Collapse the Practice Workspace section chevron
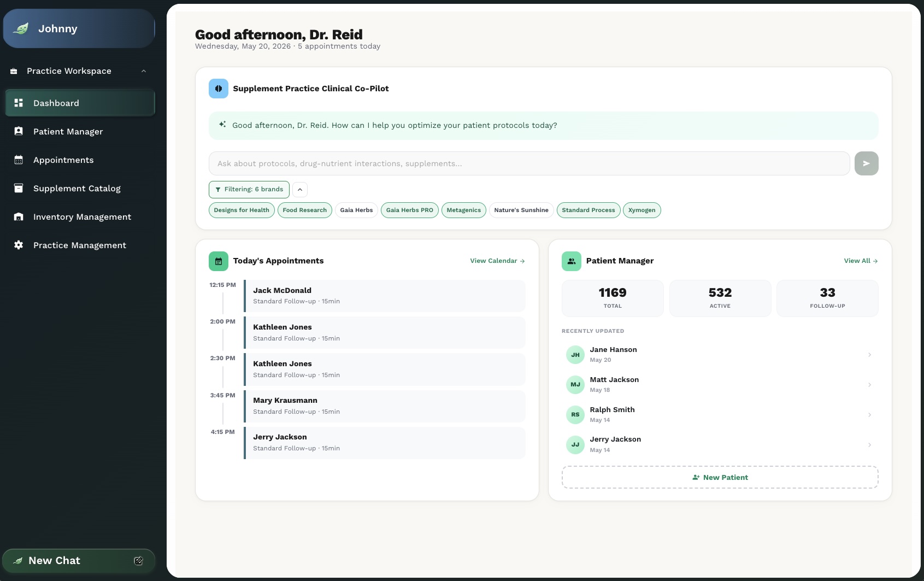 click(144, 71)
